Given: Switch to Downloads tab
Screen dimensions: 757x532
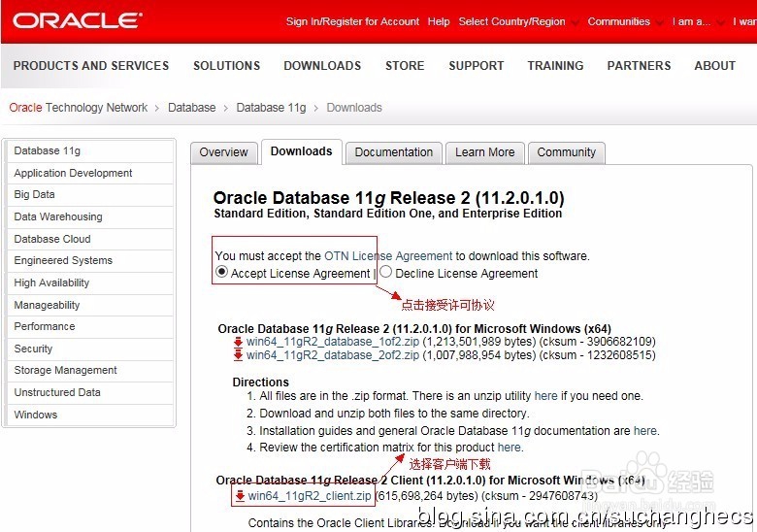Looking at the screenshot, I should [x=301, y=151].
